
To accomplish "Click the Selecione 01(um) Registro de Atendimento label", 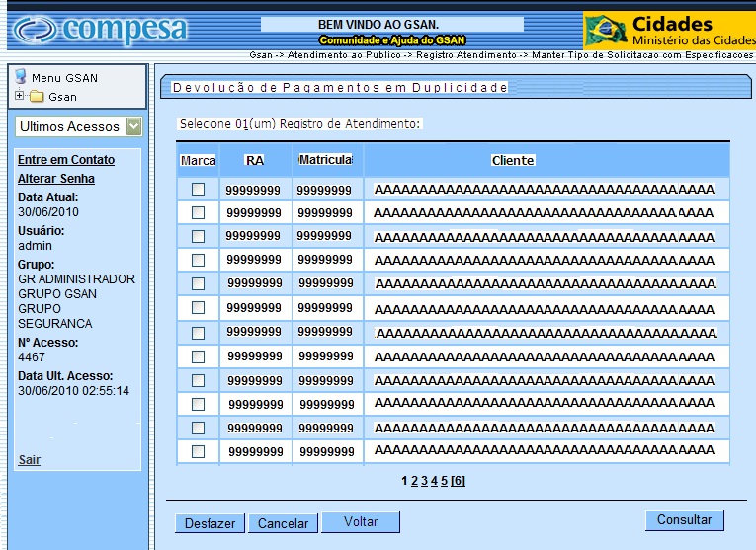I will [x=299, y=124].
